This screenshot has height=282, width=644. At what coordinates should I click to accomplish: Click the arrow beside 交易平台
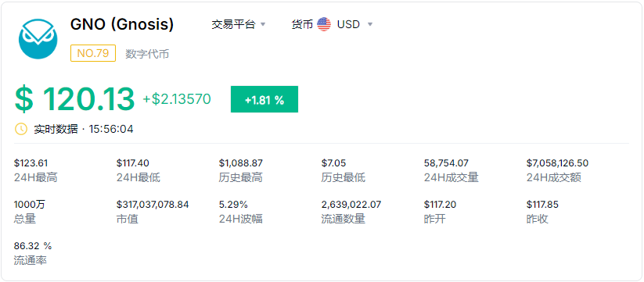[263, 24]
